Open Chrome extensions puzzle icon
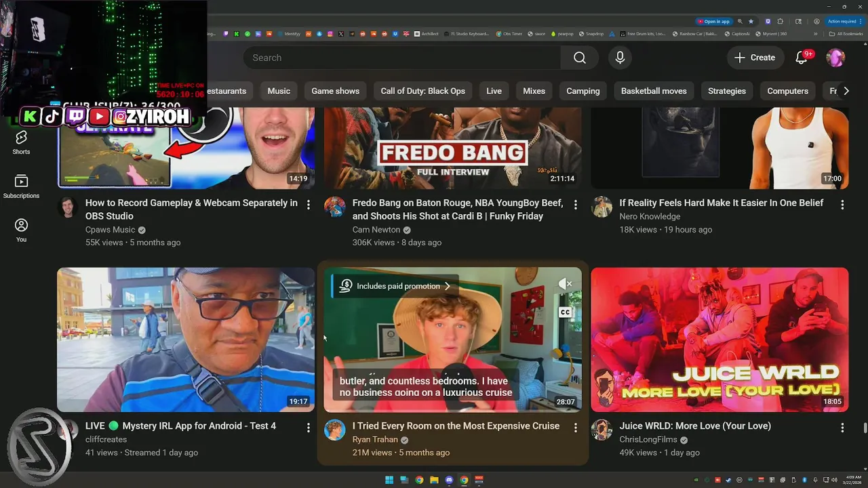 pos(781,21)
